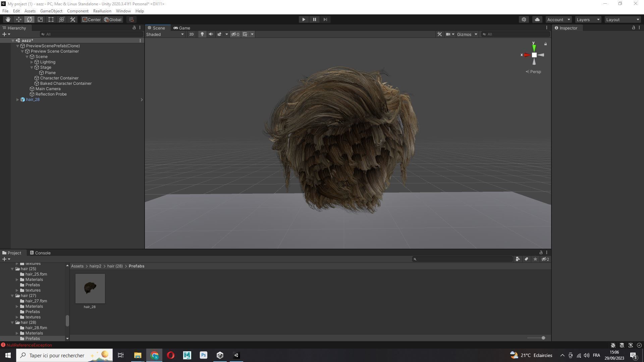Open Windows Start menu
Image resolution: width=644 pixels, height=362 pixels.
(x=8, y=355)
